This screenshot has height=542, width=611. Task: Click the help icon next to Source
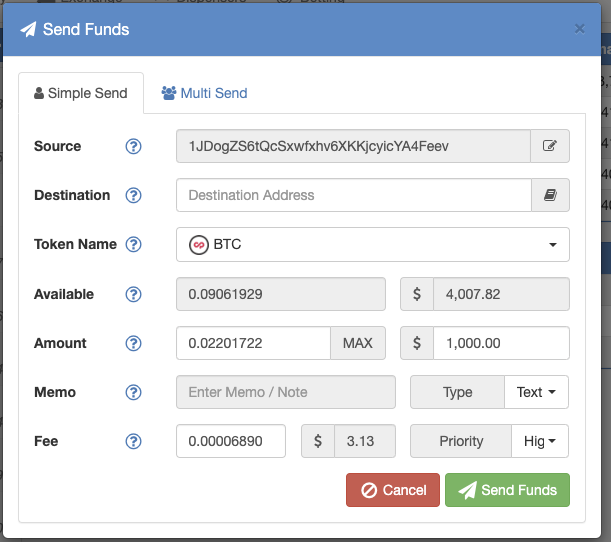[133, 147]
